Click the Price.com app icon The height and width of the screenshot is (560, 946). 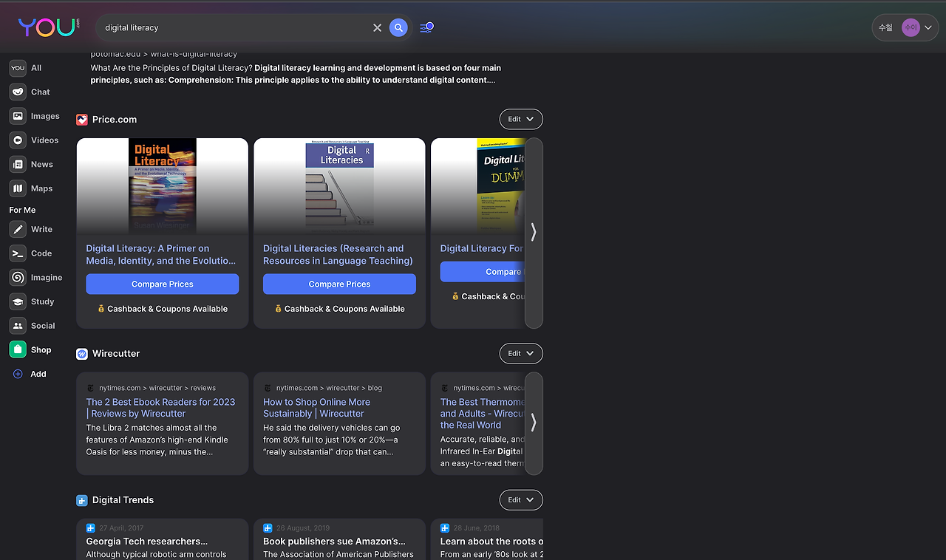click(82, 120)
